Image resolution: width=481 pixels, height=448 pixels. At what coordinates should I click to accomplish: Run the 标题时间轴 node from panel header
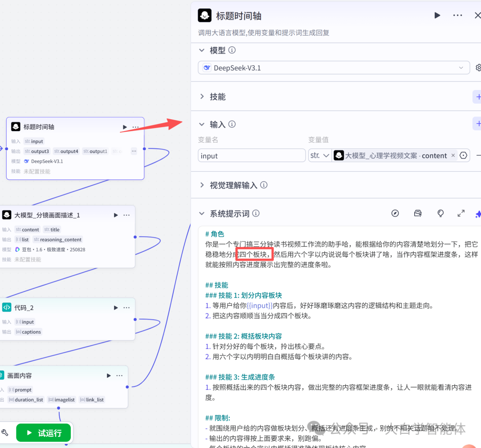point(437,15)
